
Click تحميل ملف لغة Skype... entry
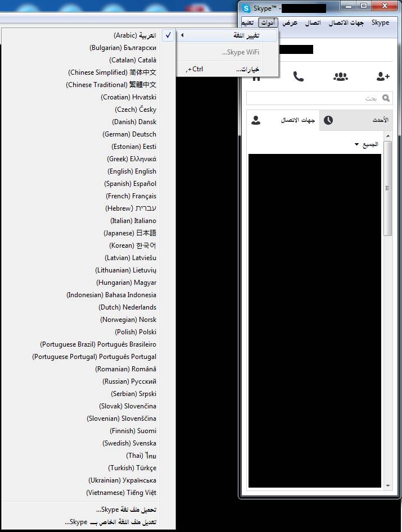click(x=88, y=510)
